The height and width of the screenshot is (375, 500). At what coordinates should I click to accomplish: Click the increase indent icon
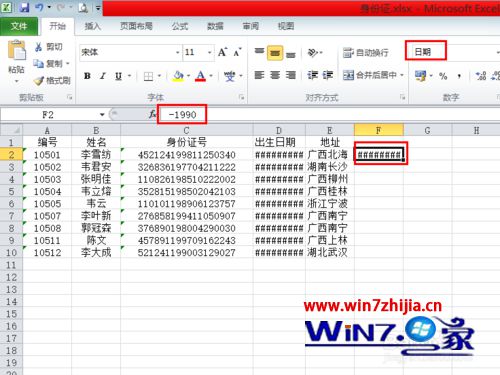(328, 75)
